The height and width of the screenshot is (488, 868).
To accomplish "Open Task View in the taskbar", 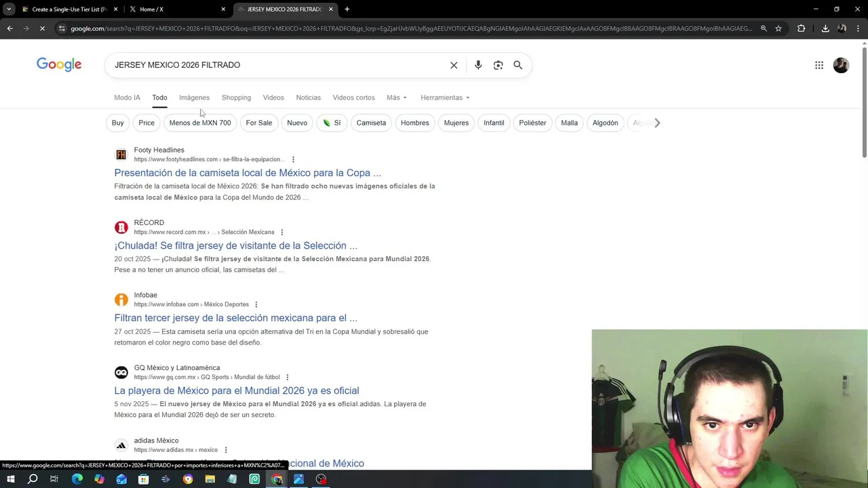I will click(54, 479).
